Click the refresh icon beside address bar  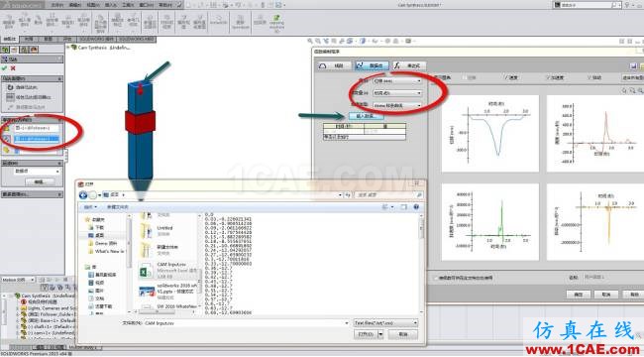[x=348, y=195]
